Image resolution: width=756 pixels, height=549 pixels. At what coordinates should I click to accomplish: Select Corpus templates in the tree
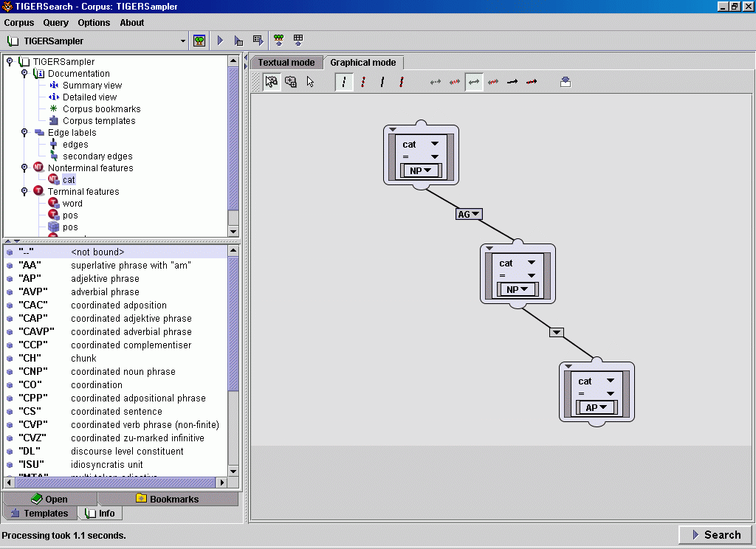pyautogui.click(x=99, y=120)
